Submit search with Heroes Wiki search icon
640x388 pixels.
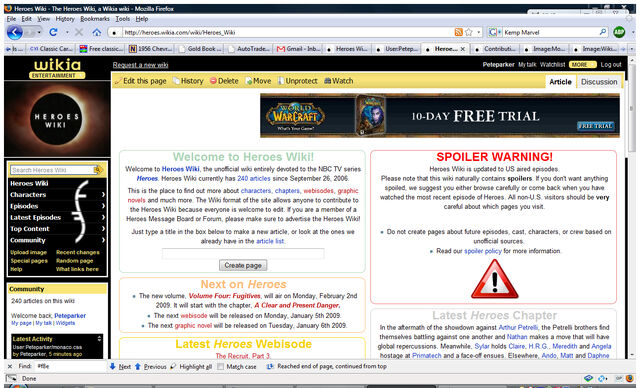[98, 170]
